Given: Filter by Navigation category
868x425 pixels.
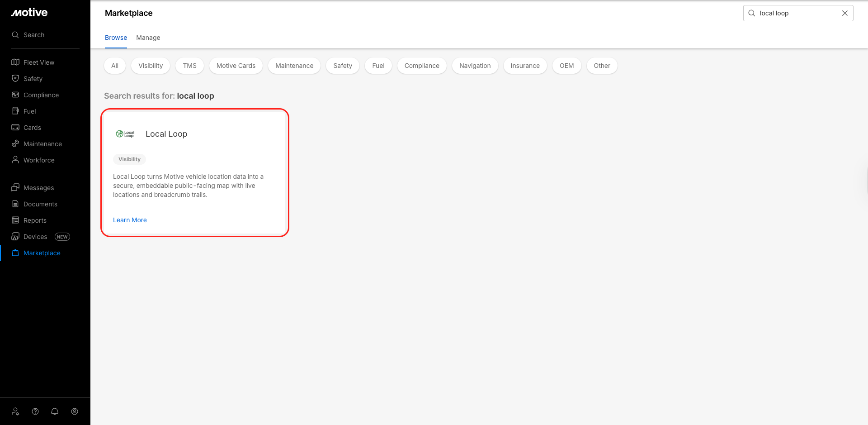Looking at the screenshot, I should pos(475,66).
